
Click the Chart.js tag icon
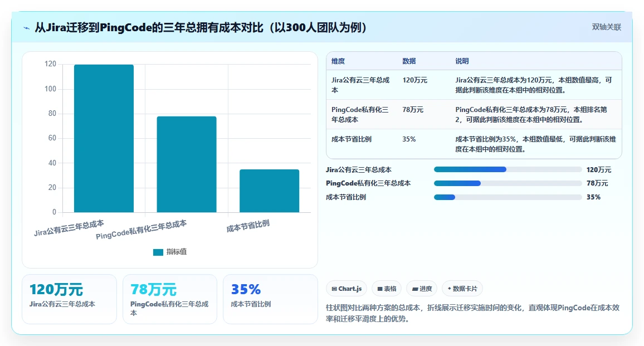click(334, 289)
